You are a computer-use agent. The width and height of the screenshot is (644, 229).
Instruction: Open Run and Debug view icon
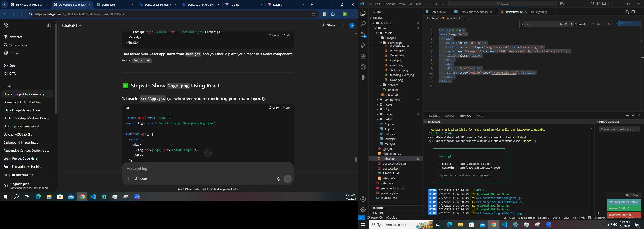pyautogui.click(x=363, y=45)
